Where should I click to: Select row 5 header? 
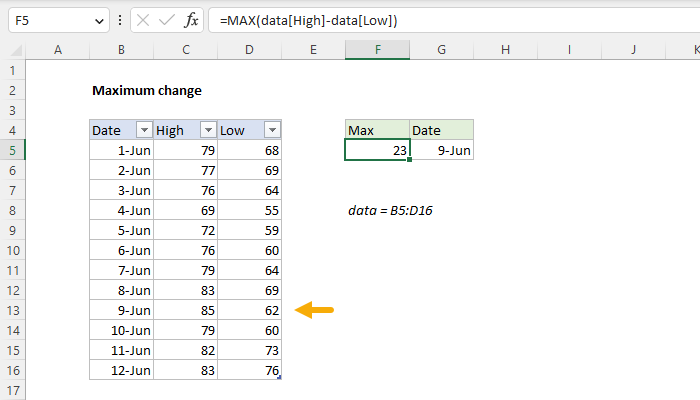click(12, 150)
